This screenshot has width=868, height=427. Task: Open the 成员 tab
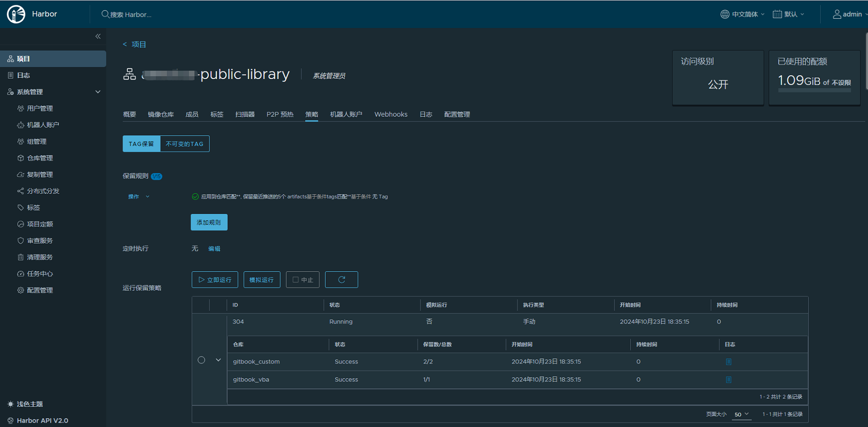coord(192,114)
